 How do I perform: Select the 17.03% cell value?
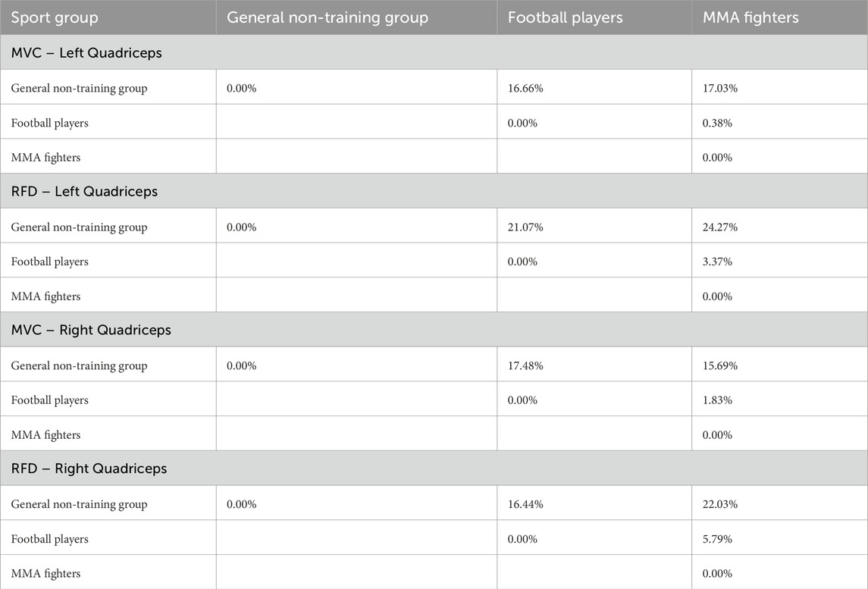click(x=719, y=88)
